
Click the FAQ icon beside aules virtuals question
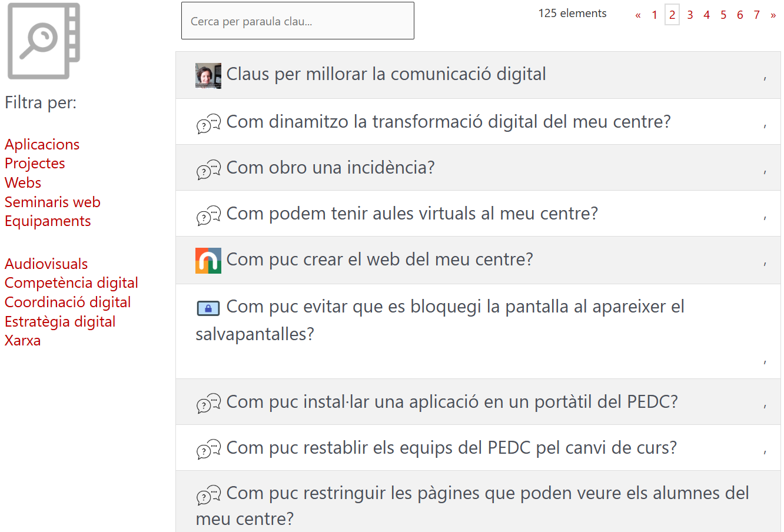(x=208, y=215)
